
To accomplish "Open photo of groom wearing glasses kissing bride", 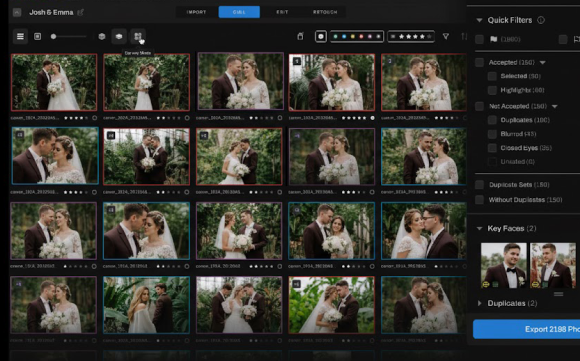I will pos(424,231).
